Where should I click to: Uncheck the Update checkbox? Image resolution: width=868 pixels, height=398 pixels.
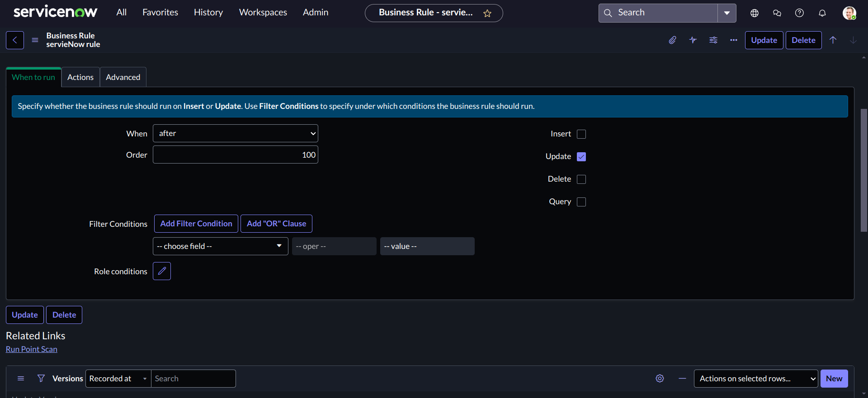point(581,157)
